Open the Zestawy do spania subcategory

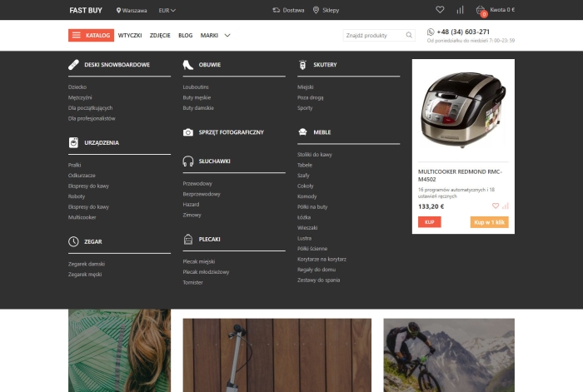pos(319,280)
